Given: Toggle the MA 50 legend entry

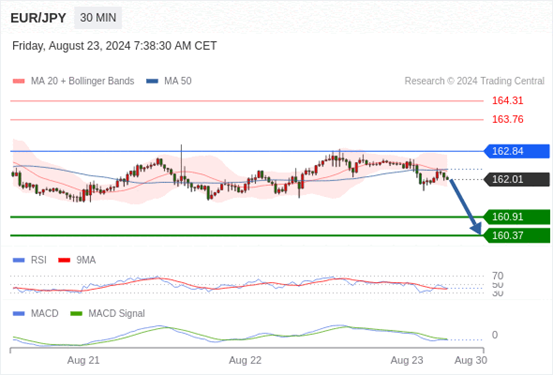Looking at the screenshot, I should pyautogui.click(x=169, y=81).
